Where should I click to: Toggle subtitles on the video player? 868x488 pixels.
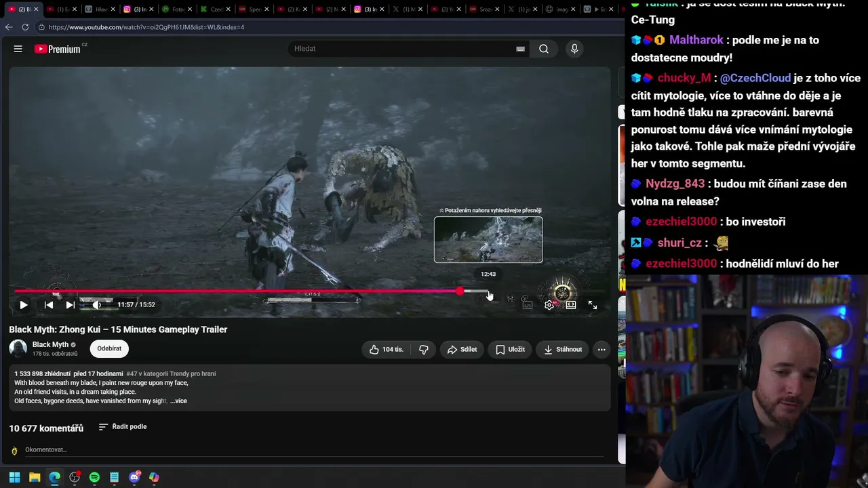[528, 305]
